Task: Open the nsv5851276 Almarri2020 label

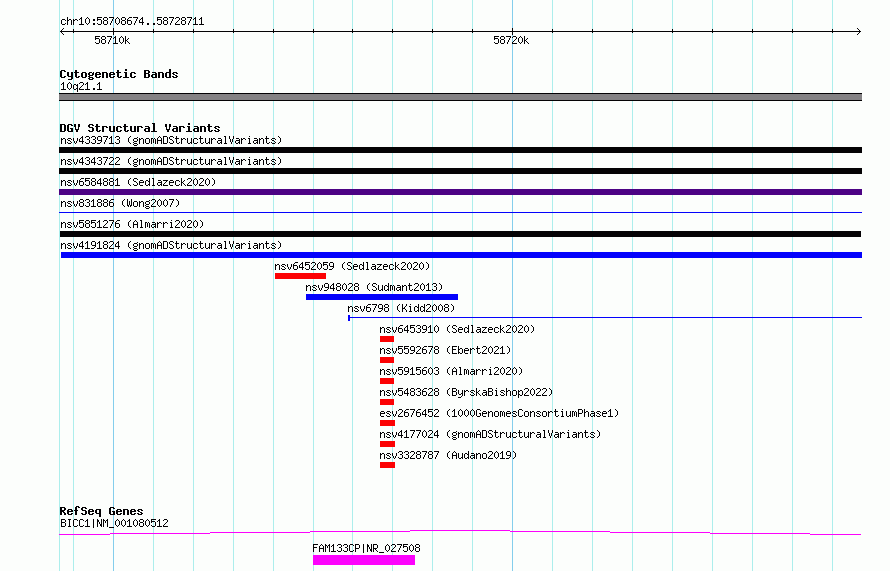Action: point(132,224)
